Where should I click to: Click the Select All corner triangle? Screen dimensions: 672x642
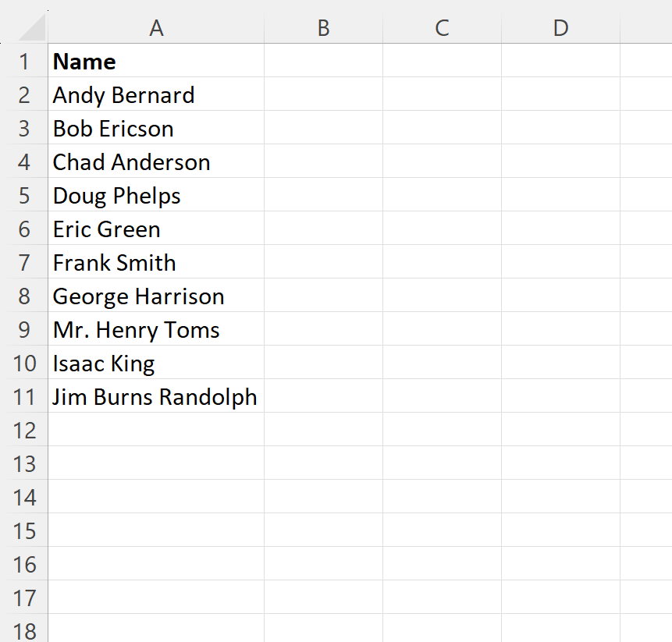(x=33, y=30)
